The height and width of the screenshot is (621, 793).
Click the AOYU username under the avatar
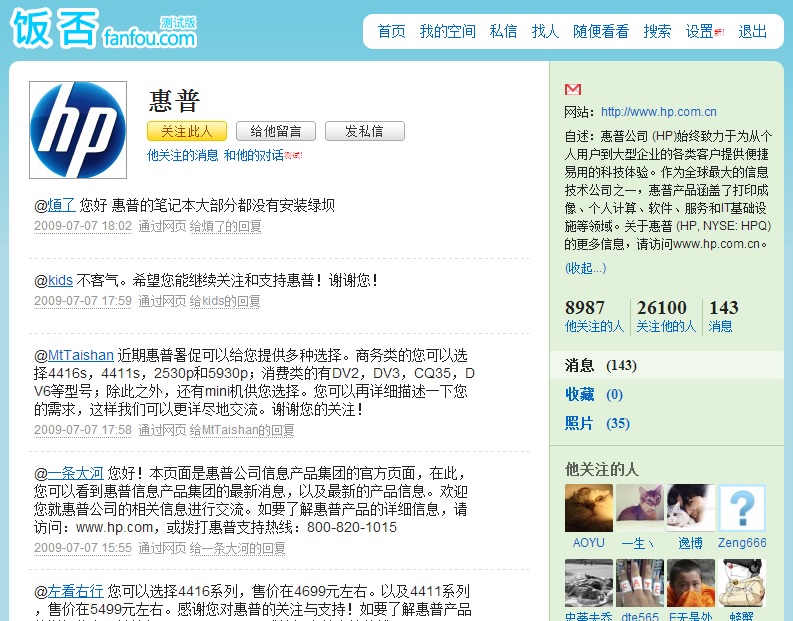589,543
